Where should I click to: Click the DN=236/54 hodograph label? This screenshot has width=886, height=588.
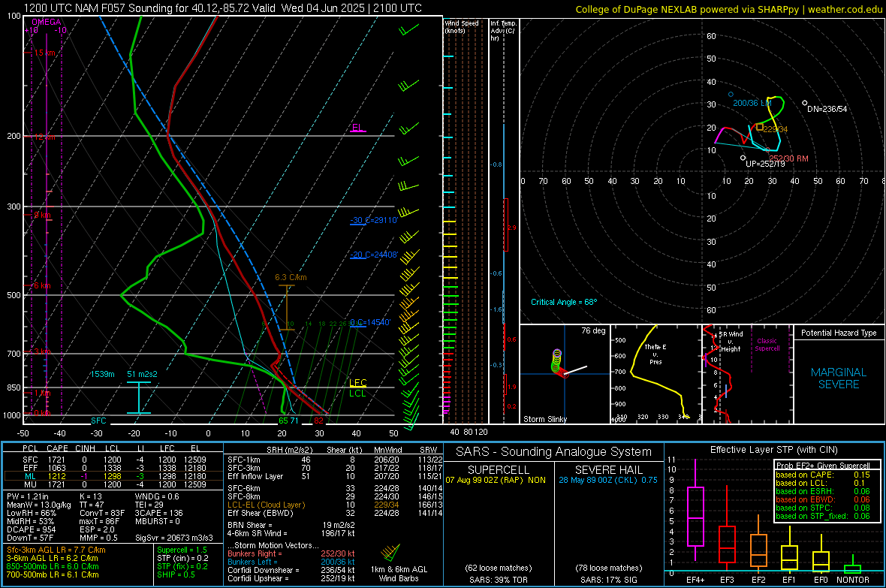click(827, 109)
